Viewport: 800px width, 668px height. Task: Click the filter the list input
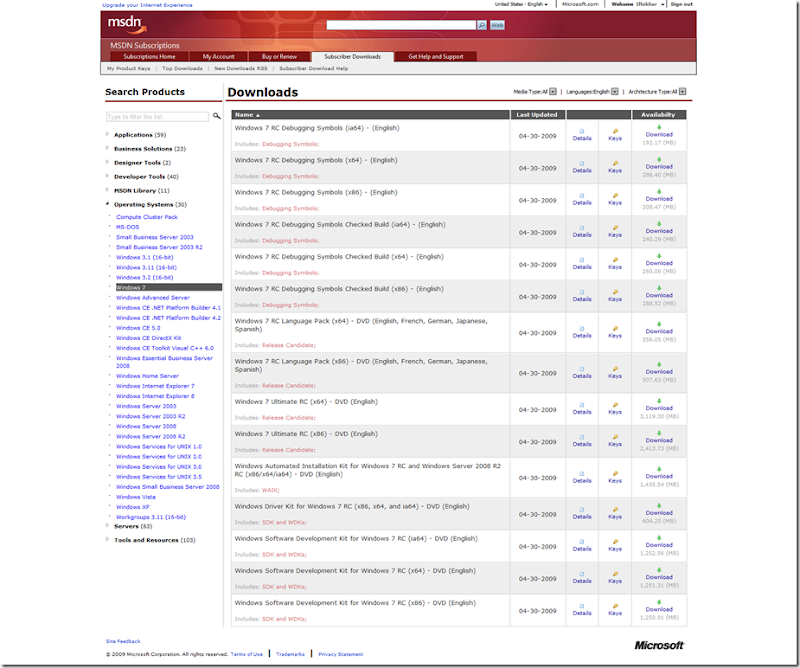point(157,117)
